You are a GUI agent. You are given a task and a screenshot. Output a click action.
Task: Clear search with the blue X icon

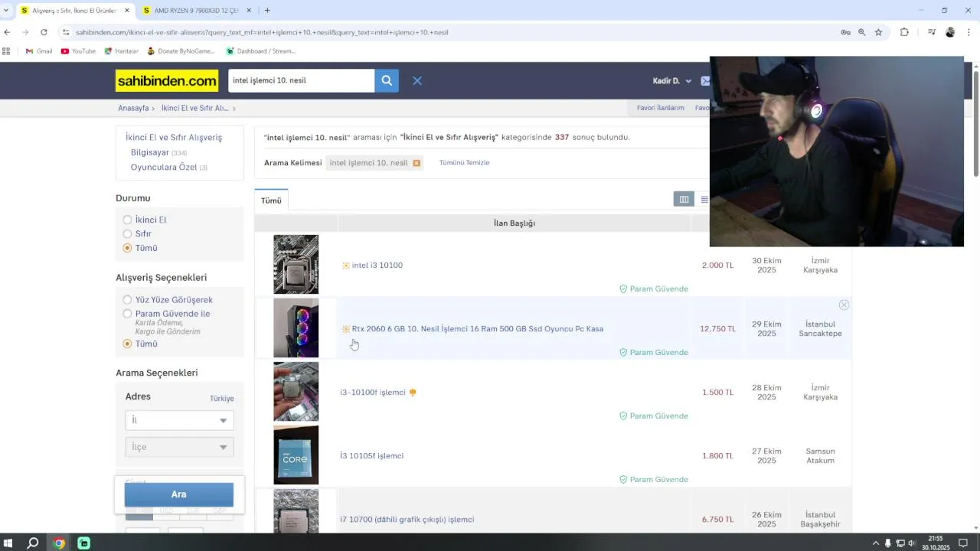417,80
